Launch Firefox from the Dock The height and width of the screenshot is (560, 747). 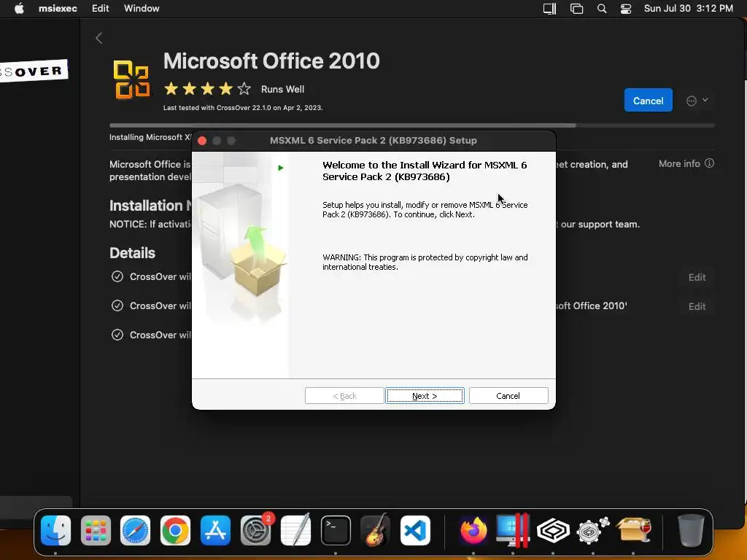473,530
